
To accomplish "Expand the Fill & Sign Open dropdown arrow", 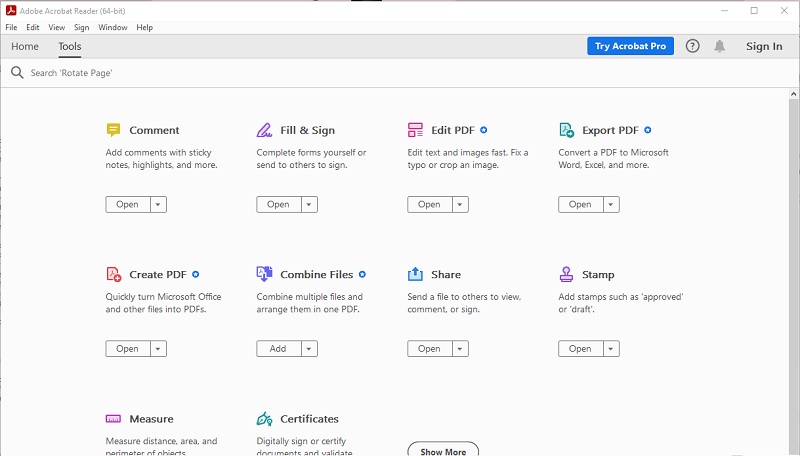I will point(309,205).
